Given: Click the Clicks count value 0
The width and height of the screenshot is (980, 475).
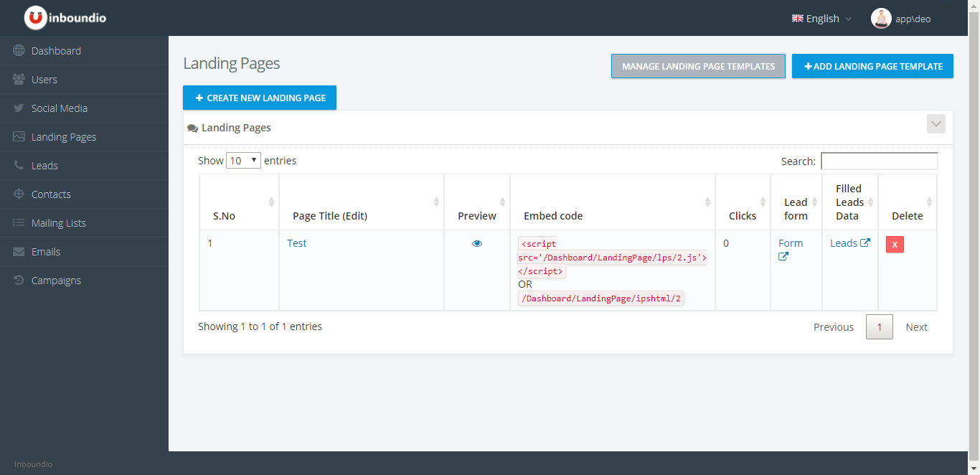Looking at the screenshot, I should (x=726, y=243).
